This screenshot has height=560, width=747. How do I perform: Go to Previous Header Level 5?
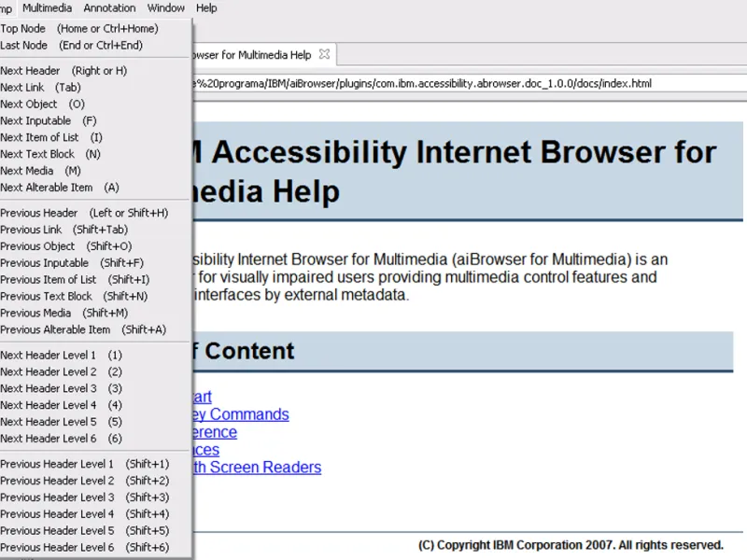[95, 530]
